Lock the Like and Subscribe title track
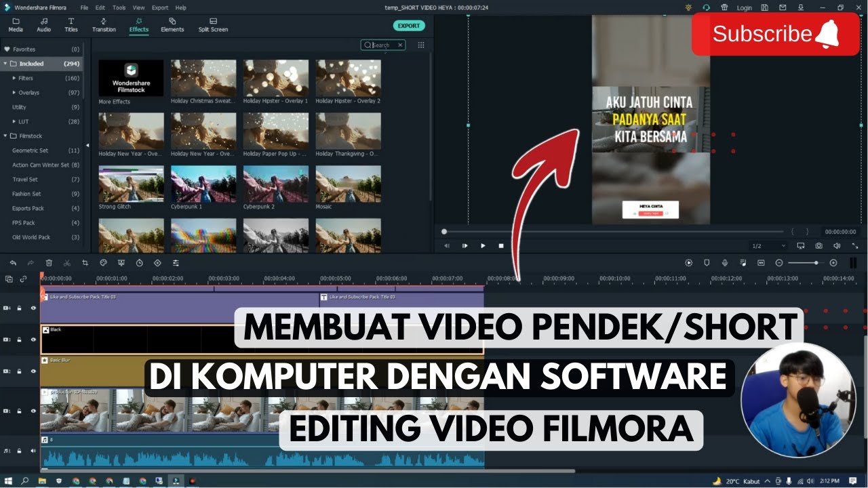Image resolution: width=868 pixels, height=488 pixels. tap(20, 308)
